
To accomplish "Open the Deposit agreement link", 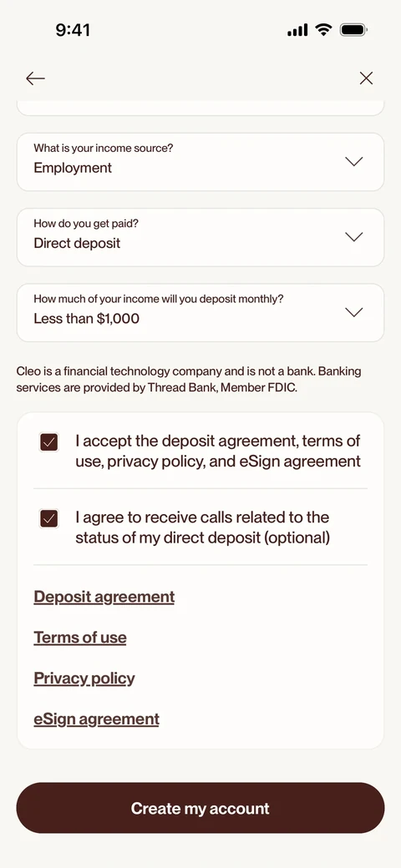I will [x=104, y=597].
